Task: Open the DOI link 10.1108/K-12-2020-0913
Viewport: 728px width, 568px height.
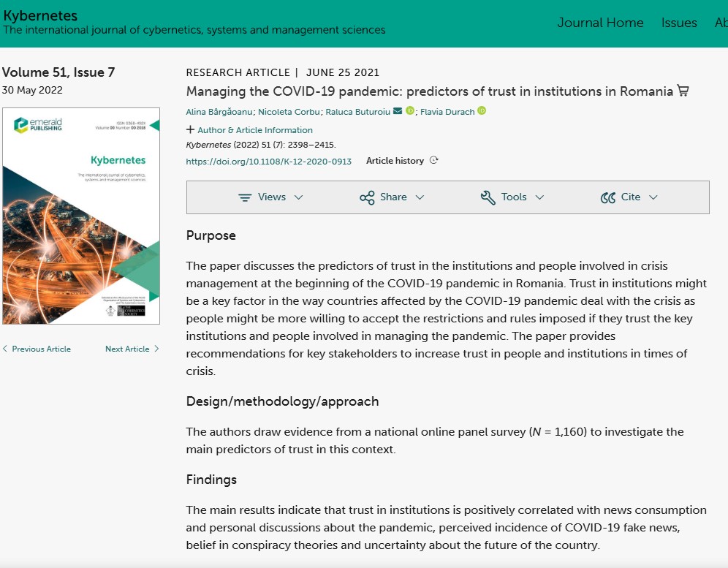Action: tap(269, 162)
